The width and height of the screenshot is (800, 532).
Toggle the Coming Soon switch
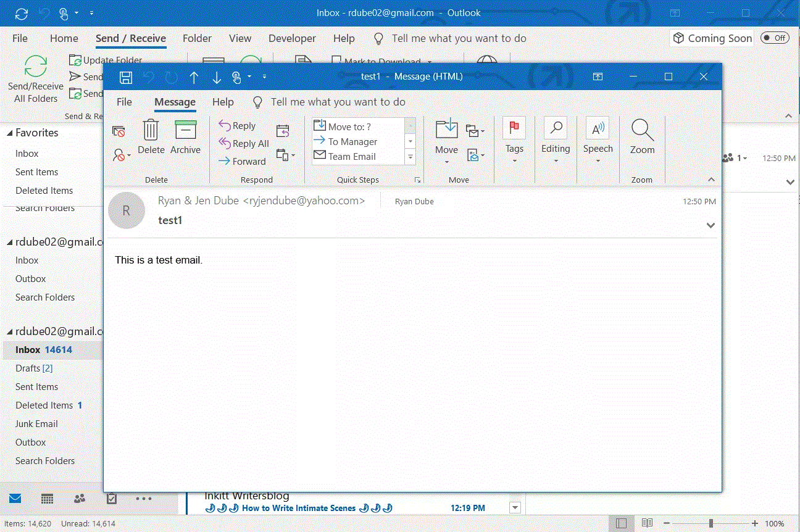(775, 38)
